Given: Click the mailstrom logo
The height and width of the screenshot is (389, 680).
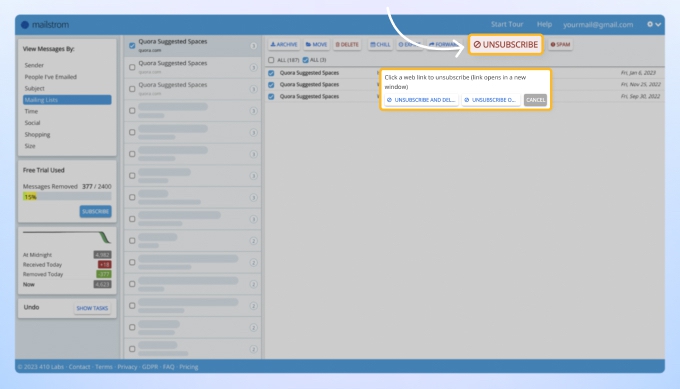Looking at the screenshot, I should click(x=45, y=25).
